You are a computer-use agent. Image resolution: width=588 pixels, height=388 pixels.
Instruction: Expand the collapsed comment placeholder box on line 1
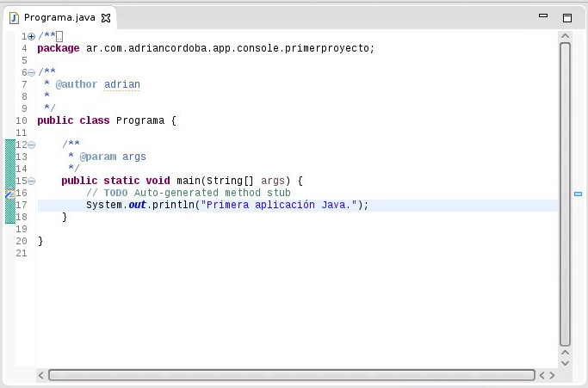[x=59, y=36]
